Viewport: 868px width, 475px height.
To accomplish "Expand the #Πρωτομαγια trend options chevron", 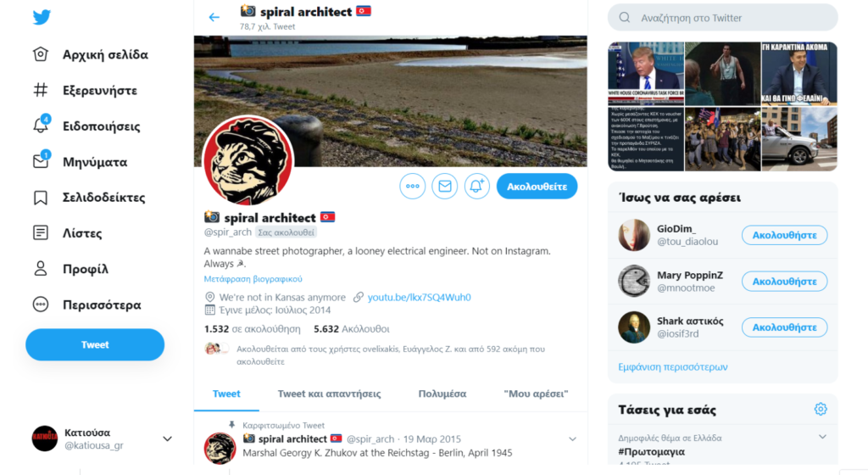I will pyautogui.click(x=822, y=437).
